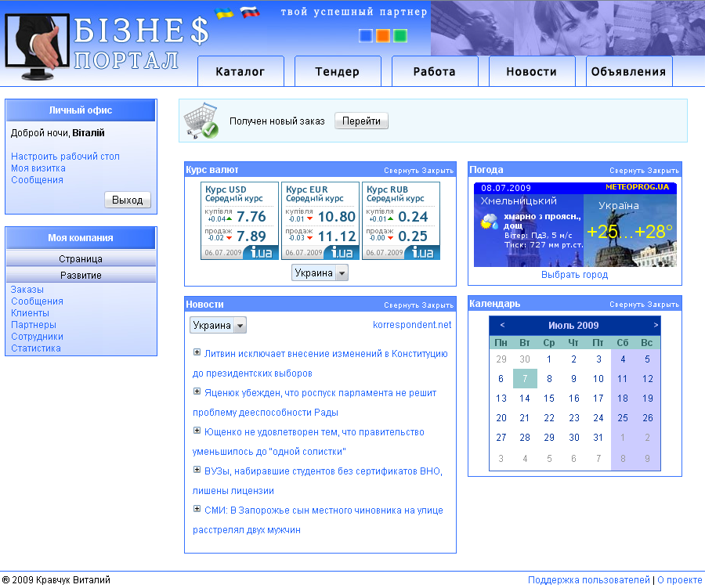Expand news item about Яценюк
This screenshot has height=588, width=705.
[x=197, y=391]
